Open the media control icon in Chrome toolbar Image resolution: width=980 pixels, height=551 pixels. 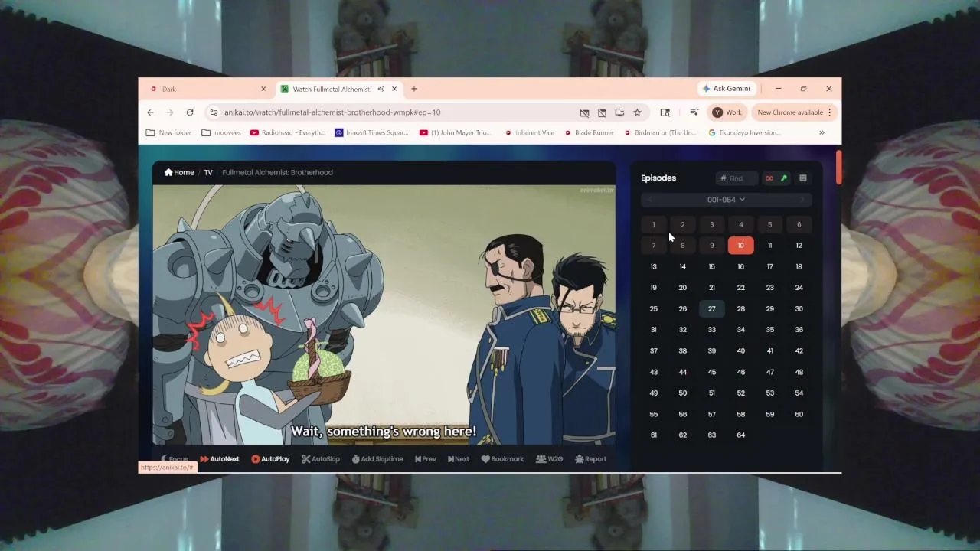[x=694, y=112]
